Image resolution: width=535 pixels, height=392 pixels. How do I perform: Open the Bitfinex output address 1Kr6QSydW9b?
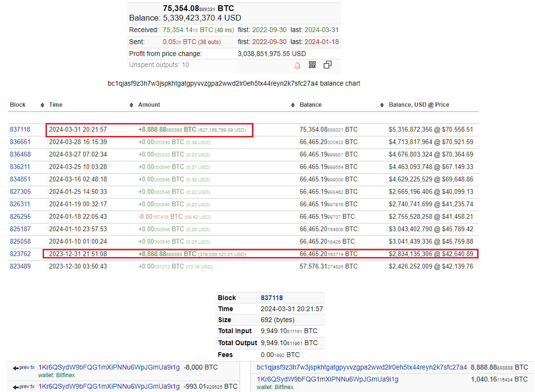327,379
